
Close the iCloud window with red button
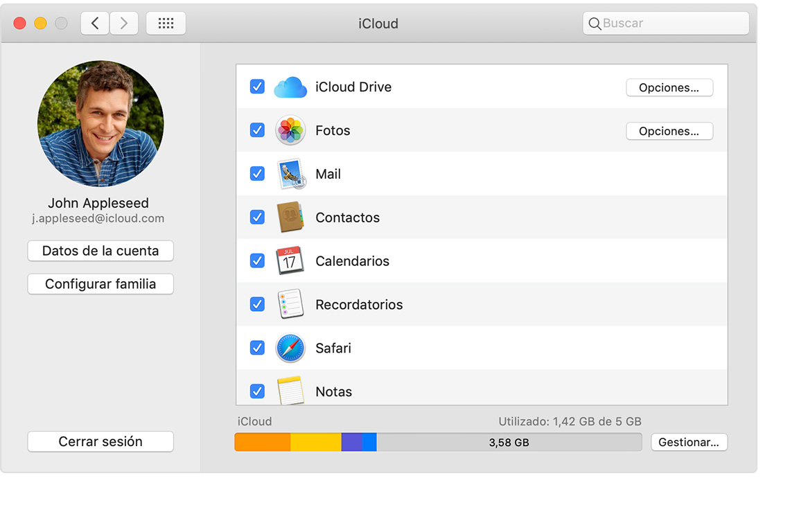coord(19,23)
